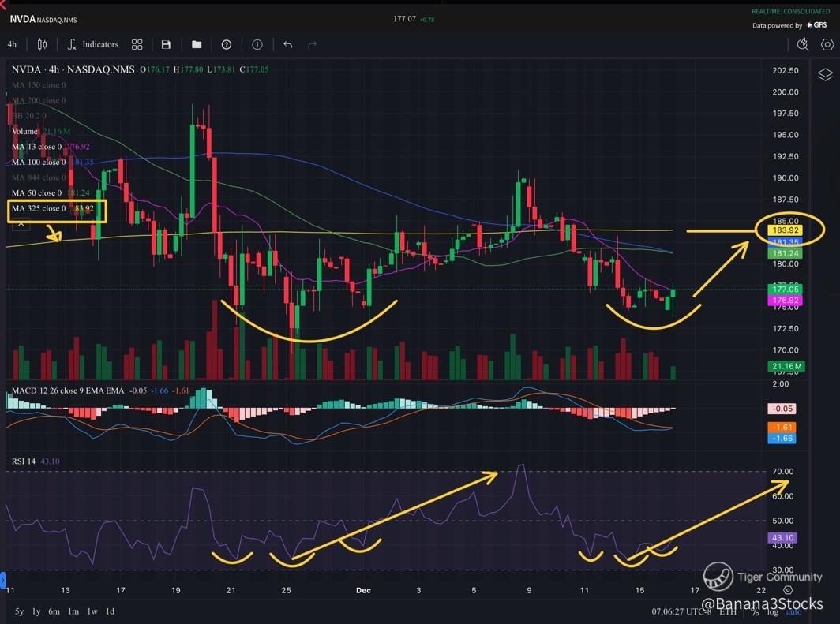
Task: Open the symbol info circle icon
Action: [257, 44]
